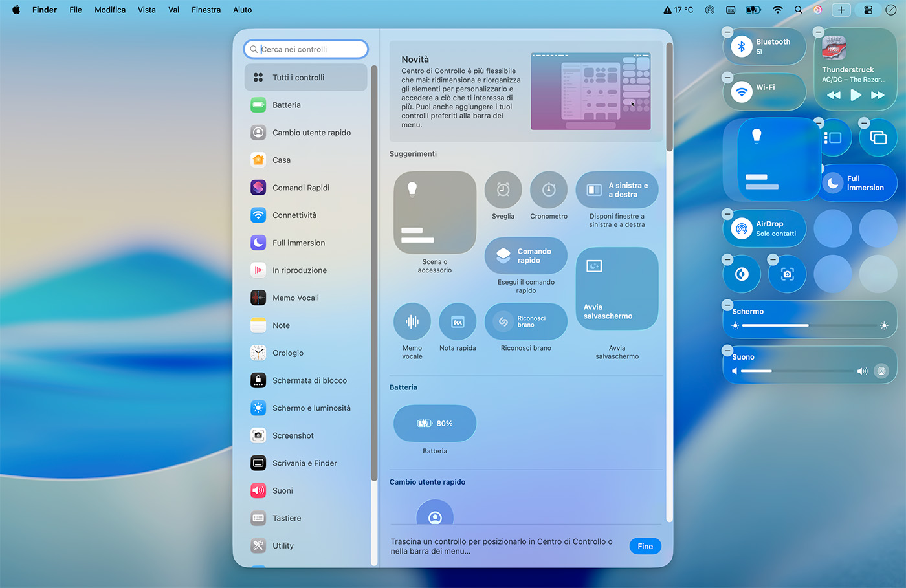Click the Riconosci brano Shazam control
This screenshot has height=588, width=906.
click(x=525, y=321)
